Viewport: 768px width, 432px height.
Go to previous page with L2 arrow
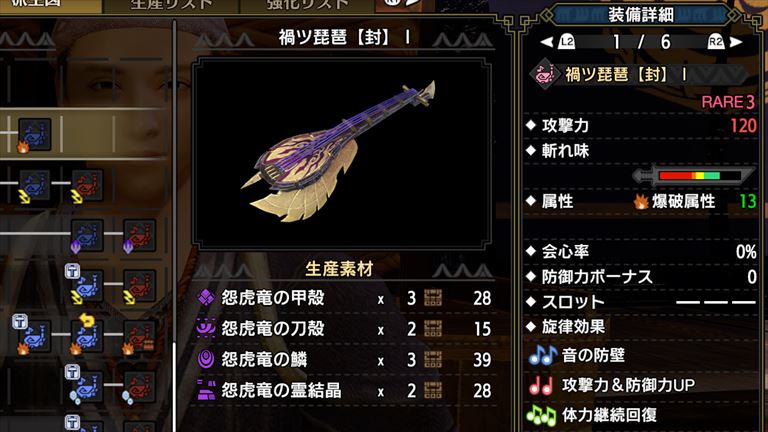pos(558,42)
